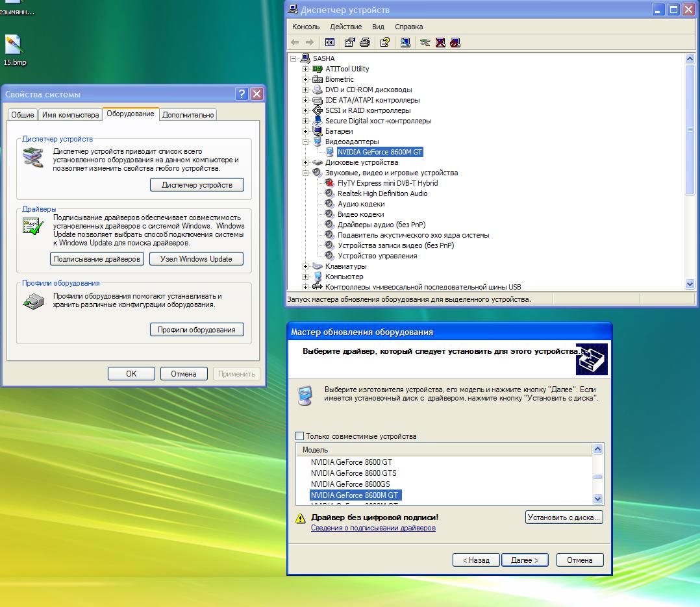700x607 pixels.
Task: Collapse Звуковые, видео и игровые устройства node
Action: pyautogui.click(x=305, y=173)
